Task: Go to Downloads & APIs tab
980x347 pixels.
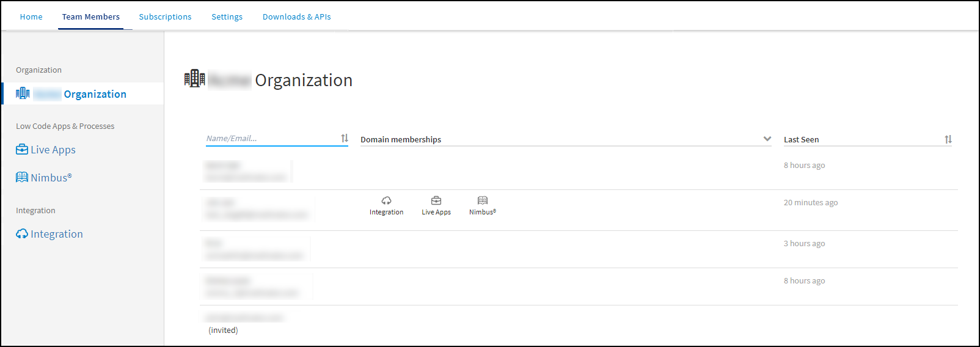Action: coord(296,16)
